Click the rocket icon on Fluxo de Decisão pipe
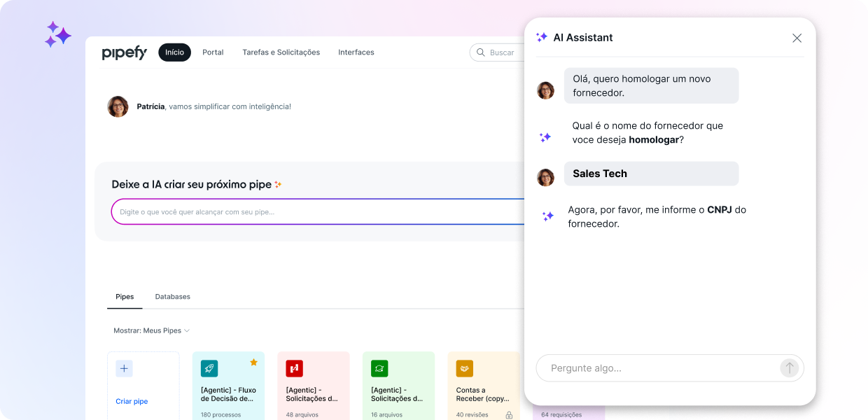The image size is (868, 420). coord(209,369)
